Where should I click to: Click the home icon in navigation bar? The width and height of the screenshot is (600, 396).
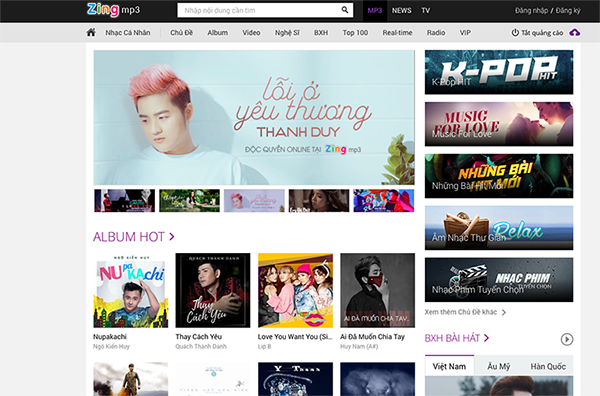coord(91,33)
